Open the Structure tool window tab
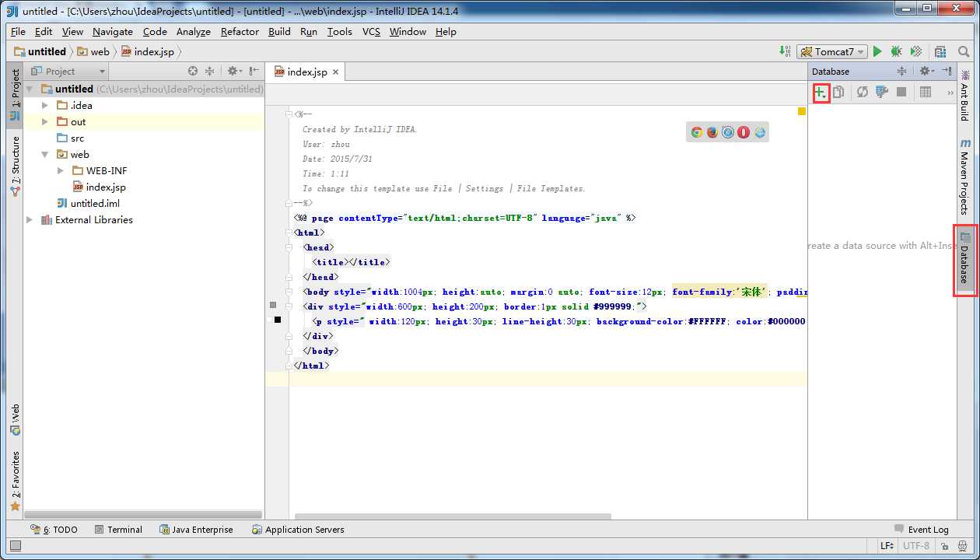This screenshot has width=980, height=560. pyautogui.click(x=15, y=166)
